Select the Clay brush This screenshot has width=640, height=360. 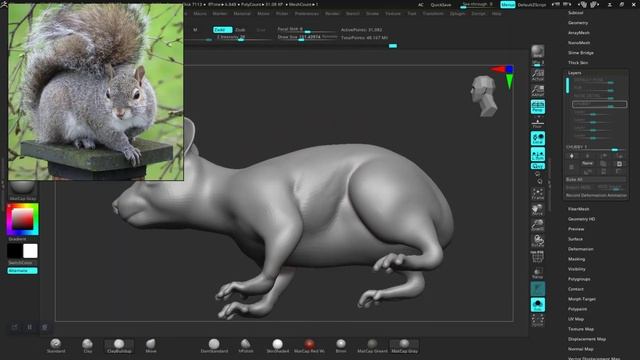[87, 345]
